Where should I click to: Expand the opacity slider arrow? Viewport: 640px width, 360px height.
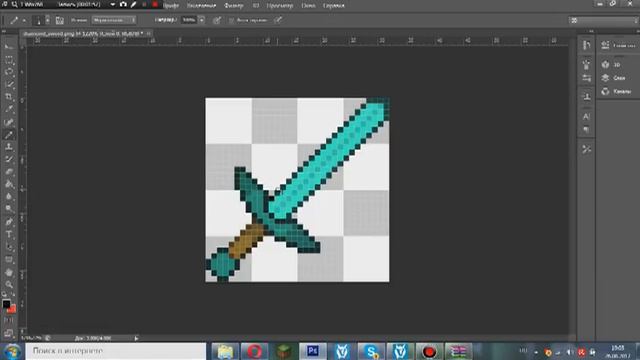coord(202,20)
